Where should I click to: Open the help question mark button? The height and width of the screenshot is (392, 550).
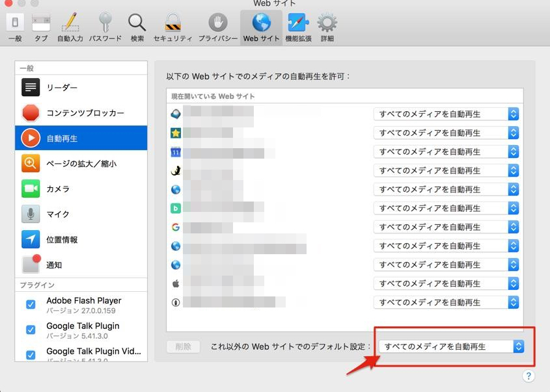(x=529, y=376)
